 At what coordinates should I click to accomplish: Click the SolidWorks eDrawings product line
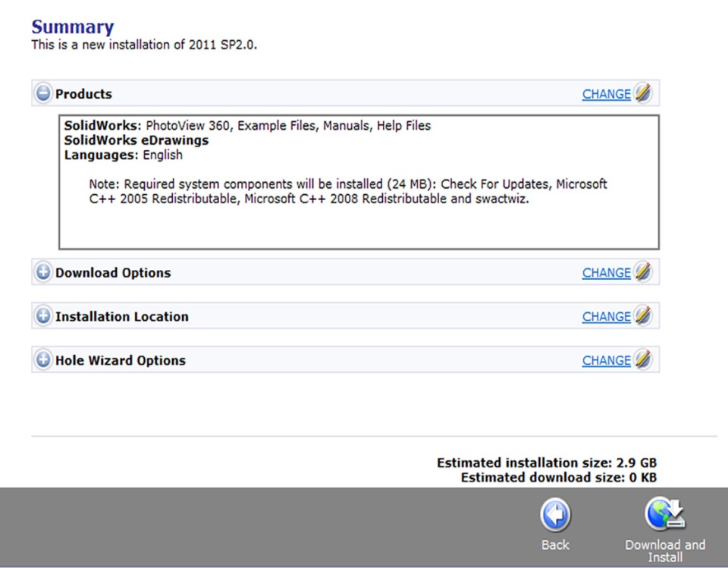click(136, 140)
